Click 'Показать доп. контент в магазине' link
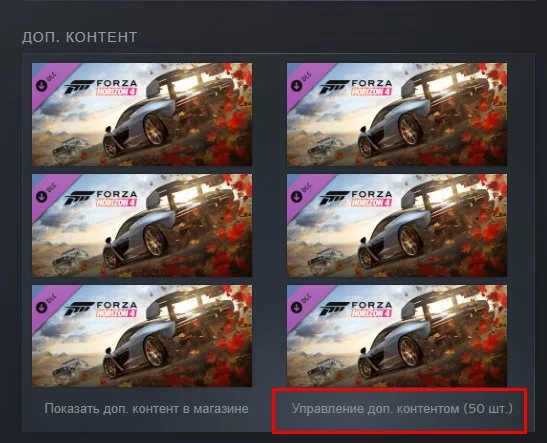Viewport: 547px width, 443px height. coord(147,408)
